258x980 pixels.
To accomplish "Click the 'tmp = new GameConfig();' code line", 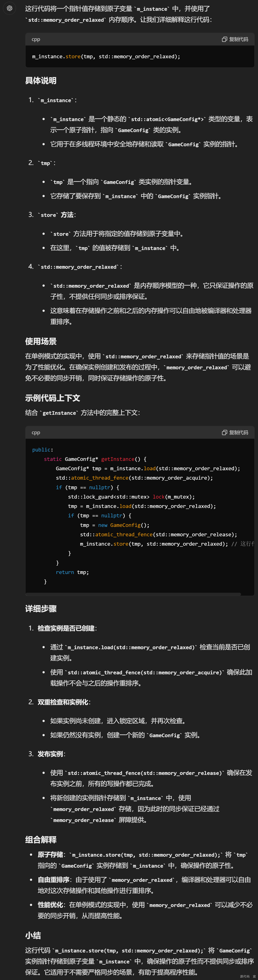I will tap(115, 525).
